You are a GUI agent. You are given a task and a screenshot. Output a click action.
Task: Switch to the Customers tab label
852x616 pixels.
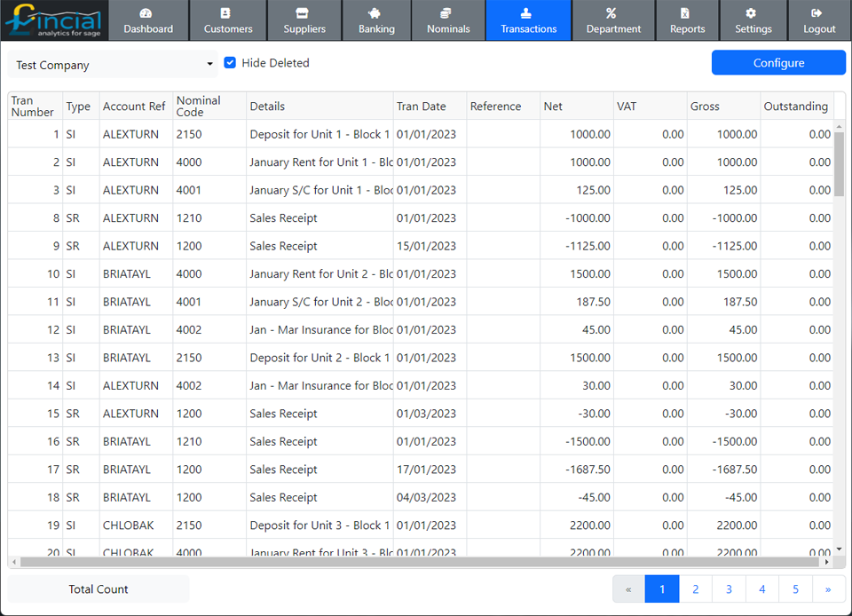coord(228,28)
